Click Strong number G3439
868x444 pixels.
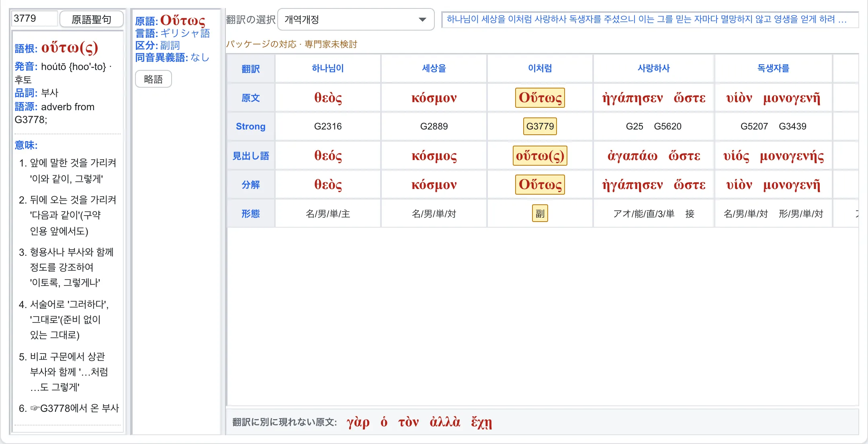click(x=792, y=126)
